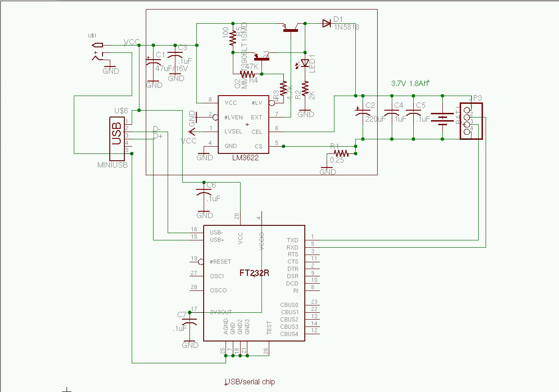Screen dimensions: 559x392
Task: Select capacitor C7 on 3V3OUT
Action: (190, 322)
